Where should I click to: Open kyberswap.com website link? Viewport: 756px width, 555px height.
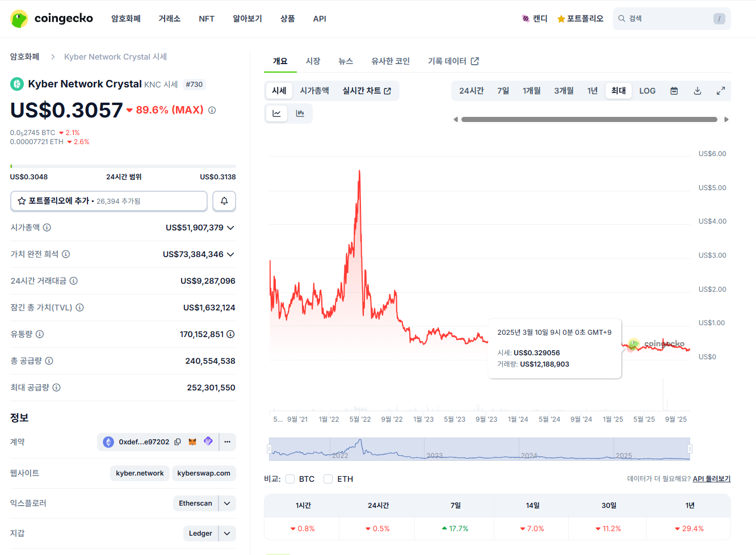pyautogui.click(x=204, y=473)
